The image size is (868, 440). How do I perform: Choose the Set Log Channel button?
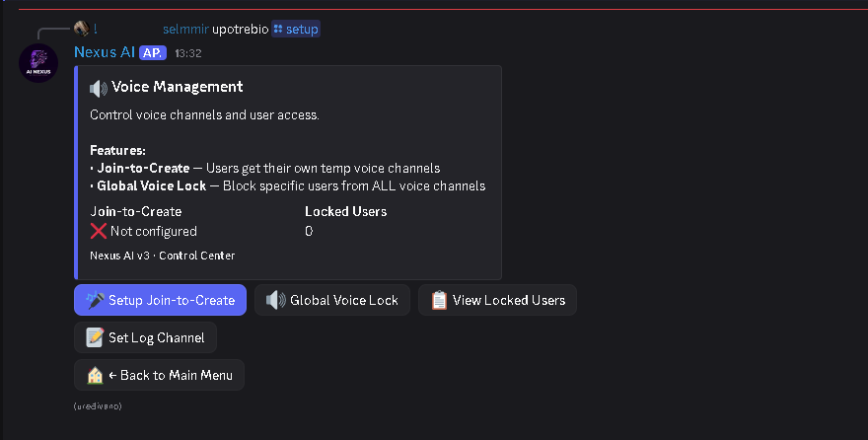[x=145, y=337]
